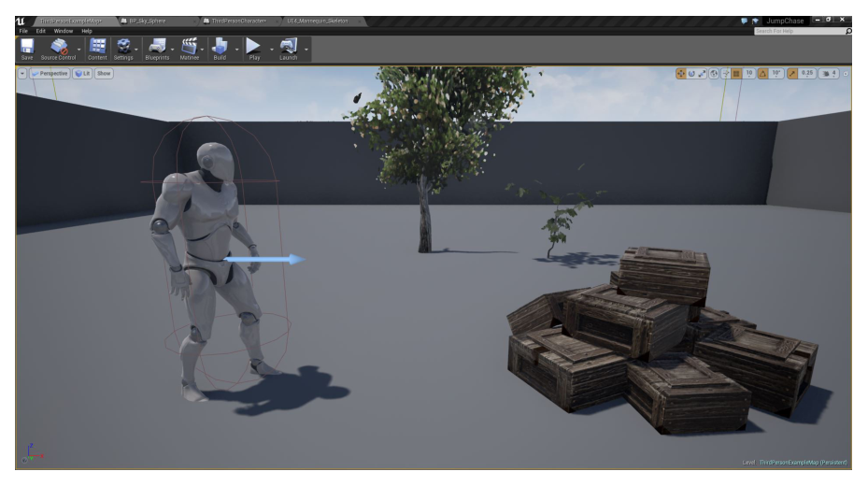Click the help search magnifier icon
The width and height of the screenshot is (868, 486).
[x=848, y=31]
